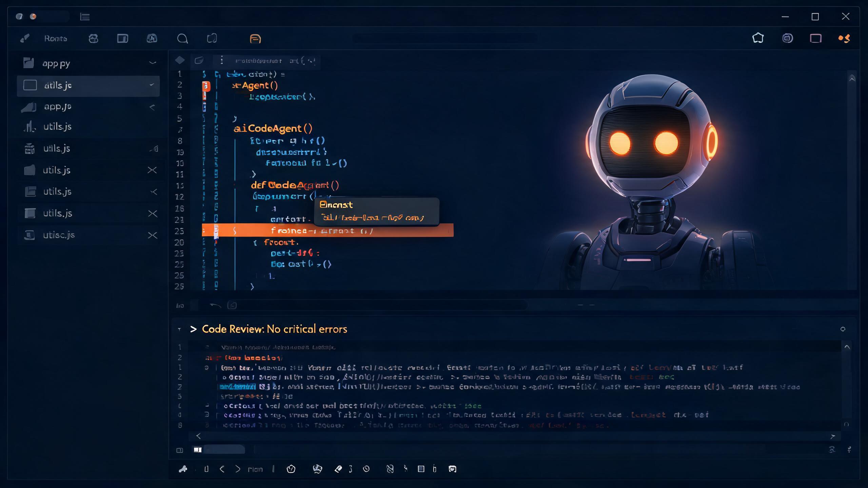Open the three-dot menu in editor tab bar

click(222, 60)
